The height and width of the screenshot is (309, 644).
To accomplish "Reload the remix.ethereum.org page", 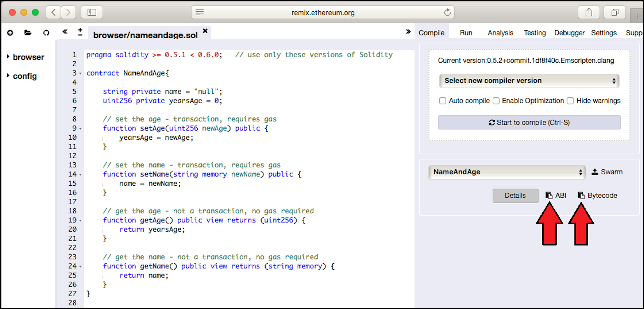I will (x=447, y=12).
